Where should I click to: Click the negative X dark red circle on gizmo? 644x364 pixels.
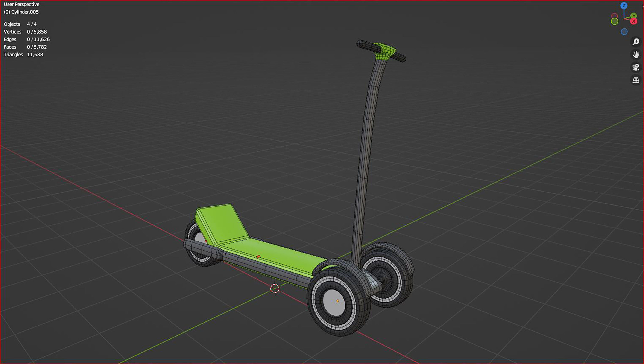pos(614,16)
